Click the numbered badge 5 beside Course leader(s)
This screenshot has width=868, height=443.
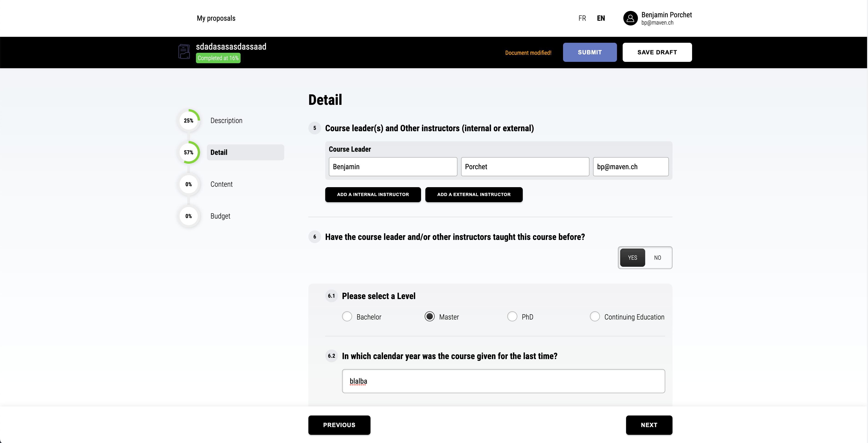tap(314, 128)
